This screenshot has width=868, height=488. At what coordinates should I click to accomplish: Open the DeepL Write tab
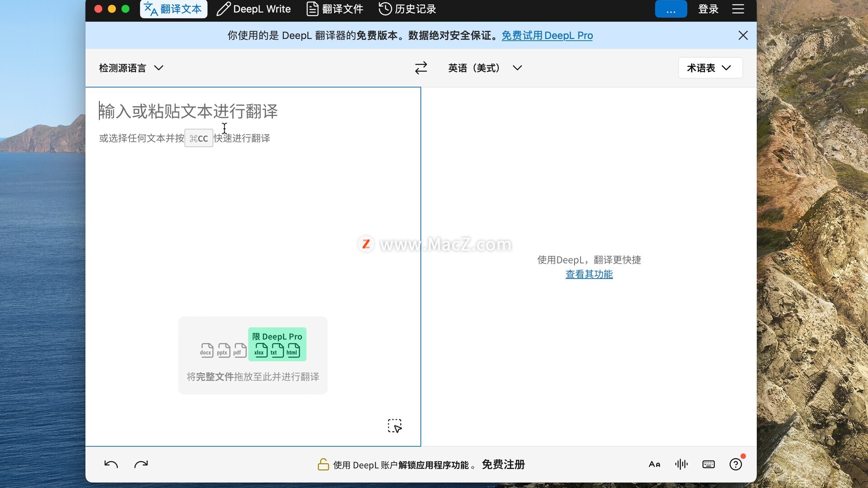click(254, 9)
